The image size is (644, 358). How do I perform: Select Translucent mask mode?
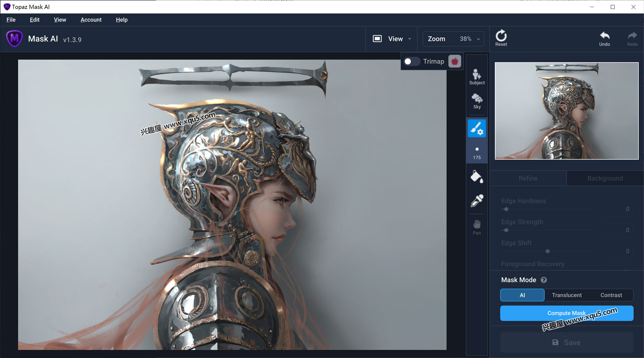(567, 295)
